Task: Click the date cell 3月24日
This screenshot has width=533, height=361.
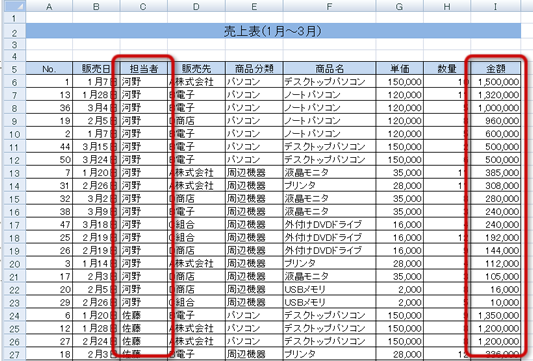Action: pos(96,159)
